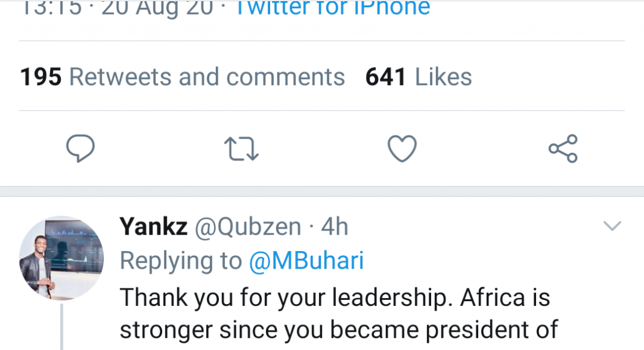
Task: Like the tweet with the heart icon
Action: click(x=402, y=149)
